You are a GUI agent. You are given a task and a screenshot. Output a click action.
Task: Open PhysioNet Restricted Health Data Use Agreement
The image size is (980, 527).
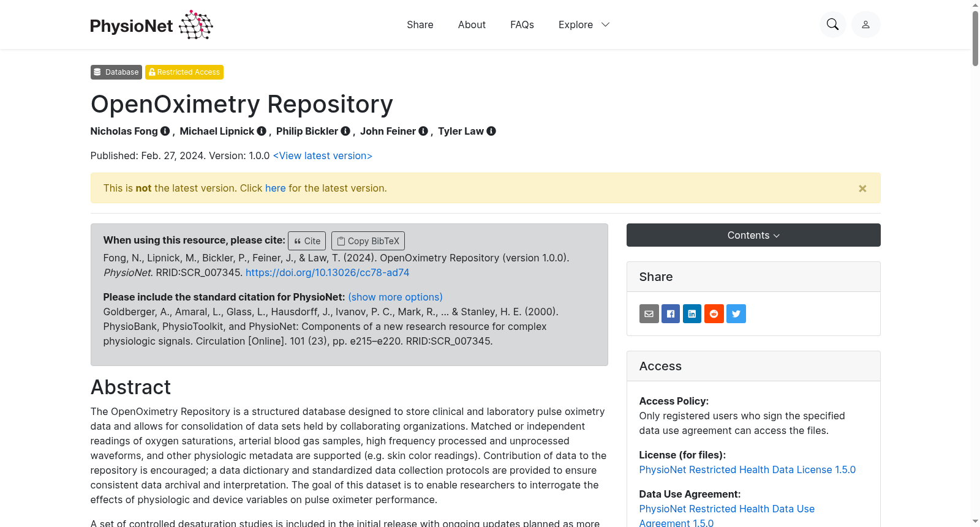(727, 516)
